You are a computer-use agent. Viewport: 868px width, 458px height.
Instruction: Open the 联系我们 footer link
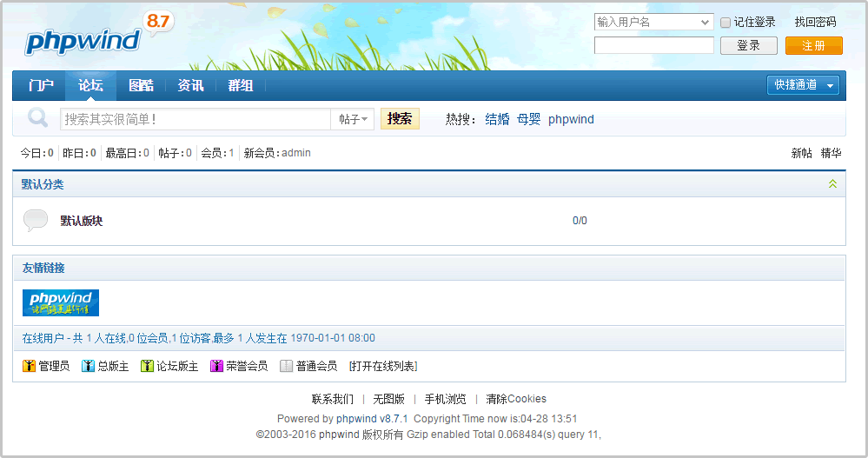coord(332,399)
